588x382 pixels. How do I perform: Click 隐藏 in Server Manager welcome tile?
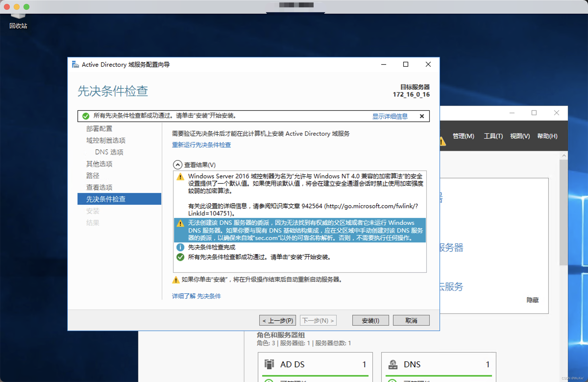(532, 300)
